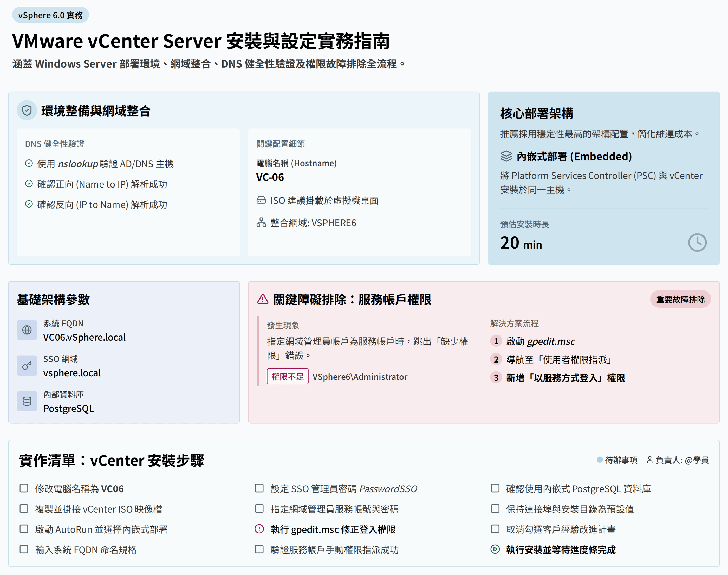Click the layers icon next to 內嵌式部署
The width and height of the screenshot is (728, 575).
click(x=506, y=156)
